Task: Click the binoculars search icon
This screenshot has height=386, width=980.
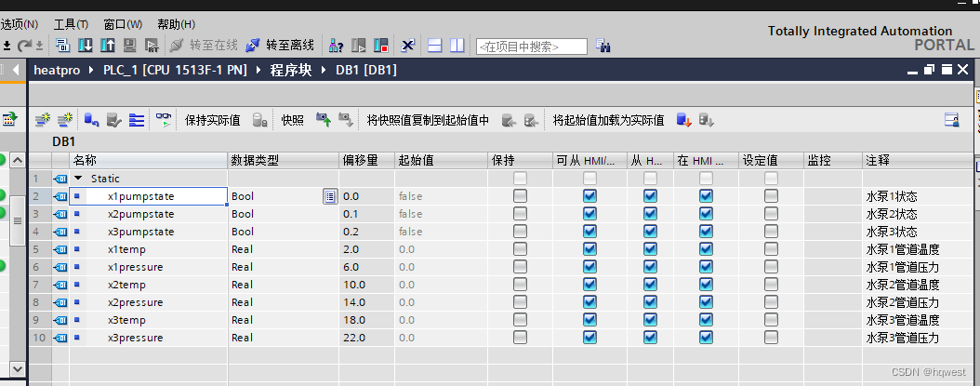Action: pyautogui.click(x=603, y=46)
